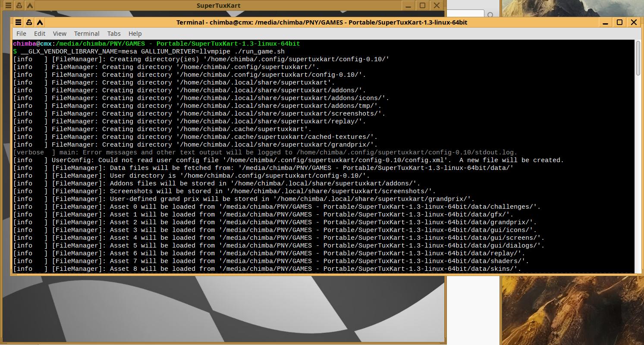644x345 pixels.
Task: Maximize the Terminal window
Action: point(619,22)
